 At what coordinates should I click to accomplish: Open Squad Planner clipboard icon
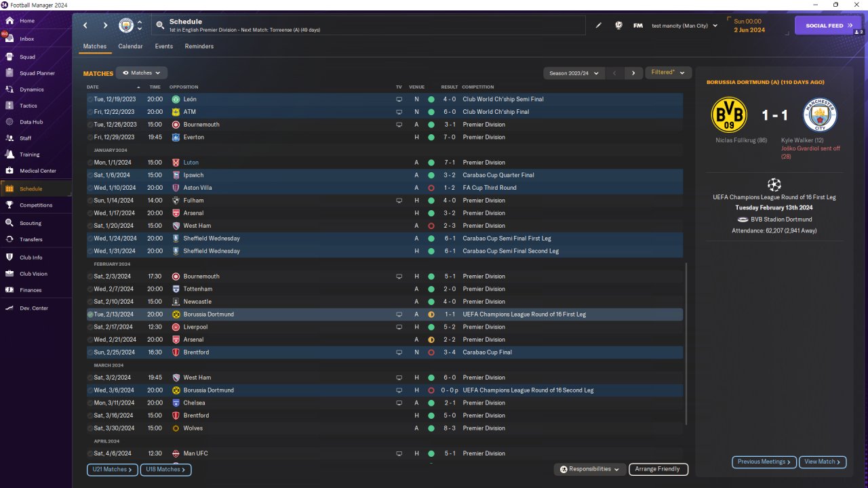9,73
